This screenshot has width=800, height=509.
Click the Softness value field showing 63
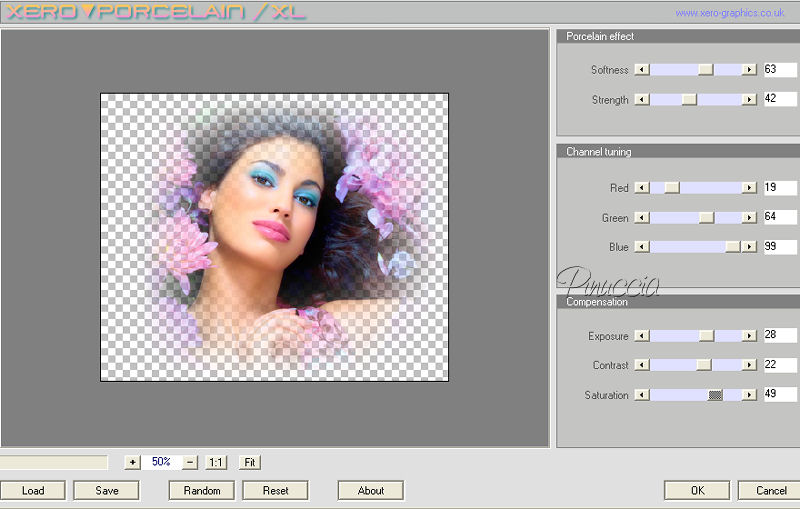coord(780,69)
